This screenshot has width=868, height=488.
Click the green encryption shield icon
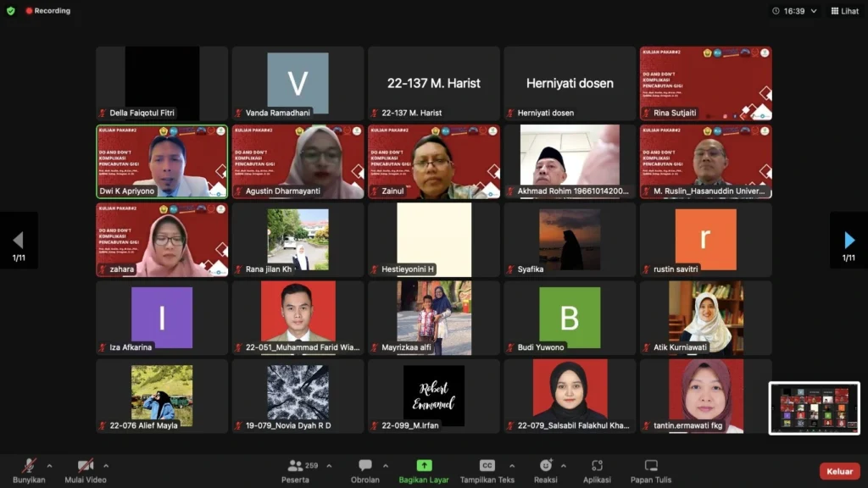click(x=10, y=10)
